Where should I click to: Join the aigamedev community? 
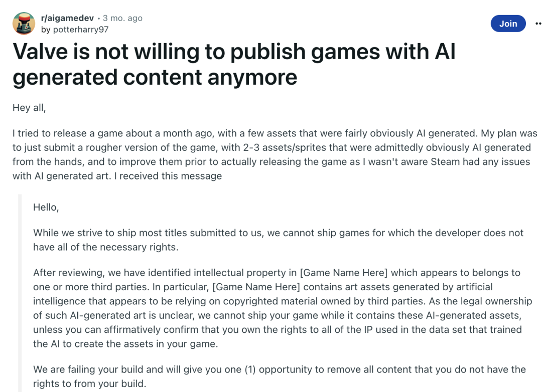[508, 24]
